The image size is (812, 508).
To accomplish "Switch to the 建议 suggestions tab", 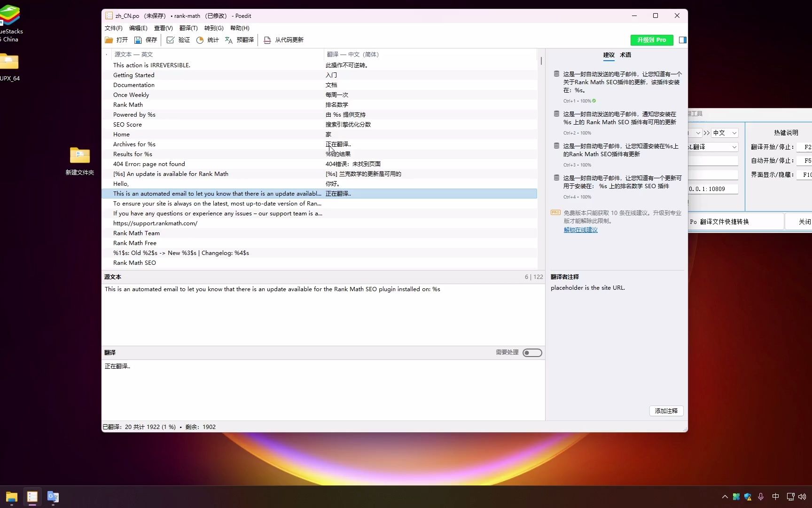I will 609,55.
